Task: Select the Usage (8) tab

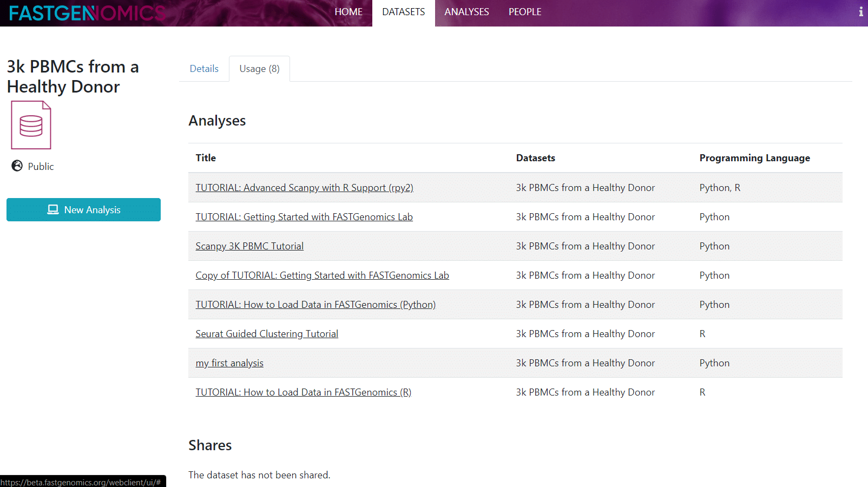Action: 259,69
